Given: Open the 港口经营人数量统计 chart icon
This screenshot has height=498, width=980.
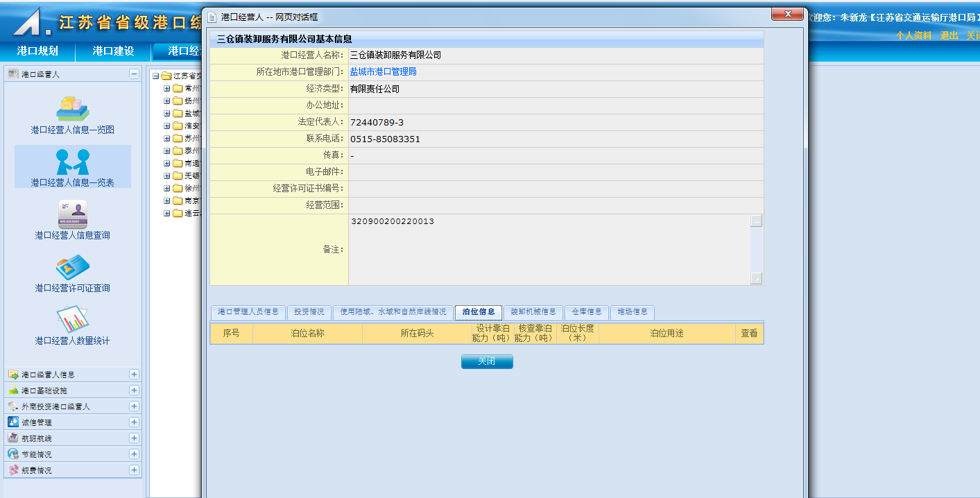Looking at the screenshot, I should (x=72, y=320).
